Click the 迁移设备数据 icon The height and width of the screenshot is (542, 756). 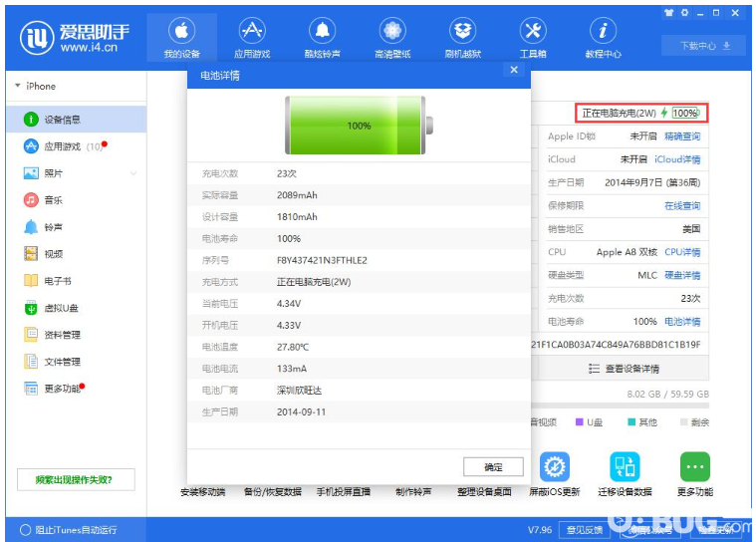pyautogui.click(x=625, y=466)
